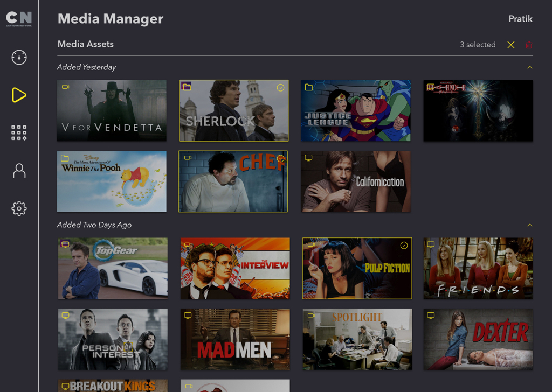Collapse the Added Yesterday section
Image resolution: width=552 pixels, height=392 pixels.
(x=530, y=67)
